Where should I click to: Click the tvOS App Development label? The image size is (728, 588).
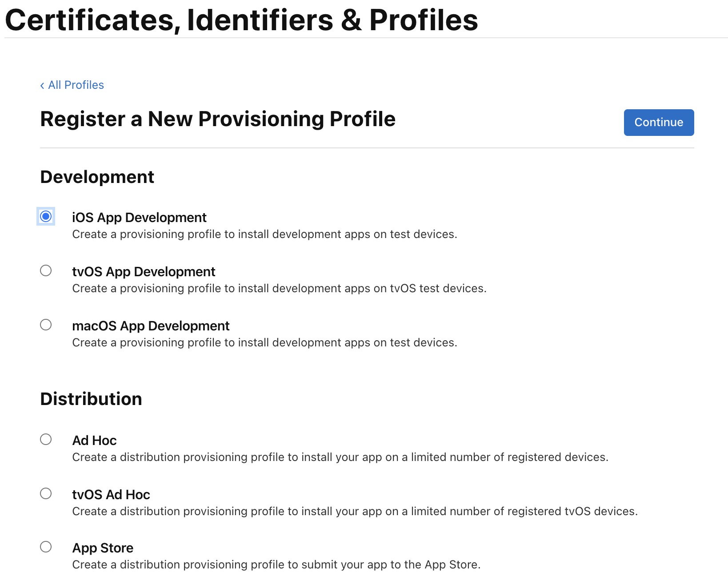click(144, 272)
